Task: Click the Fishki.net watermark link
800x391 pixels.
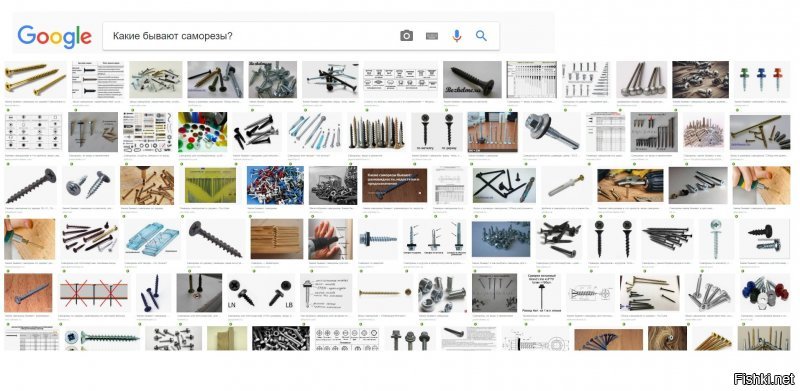Action: tap(764, 379)
